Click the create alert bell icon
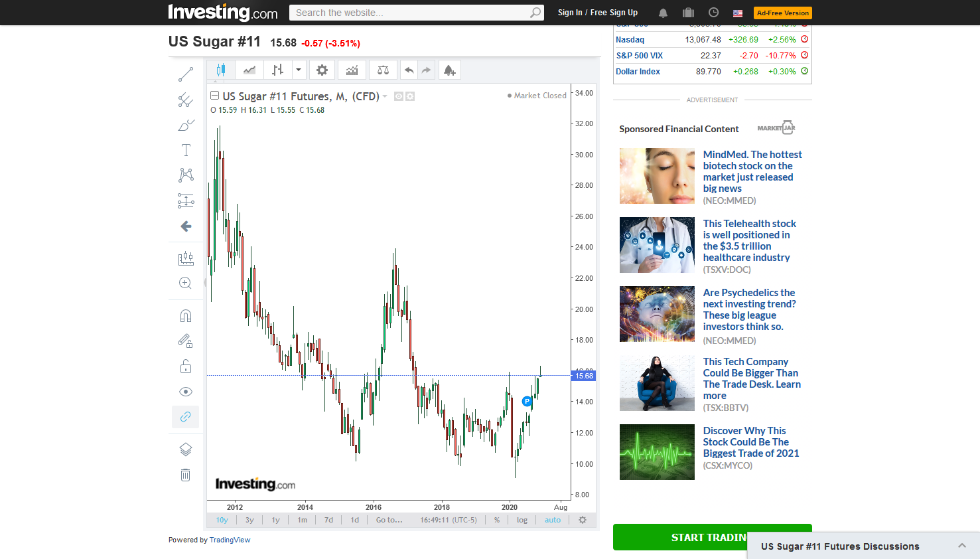 [x=449, y=70]
